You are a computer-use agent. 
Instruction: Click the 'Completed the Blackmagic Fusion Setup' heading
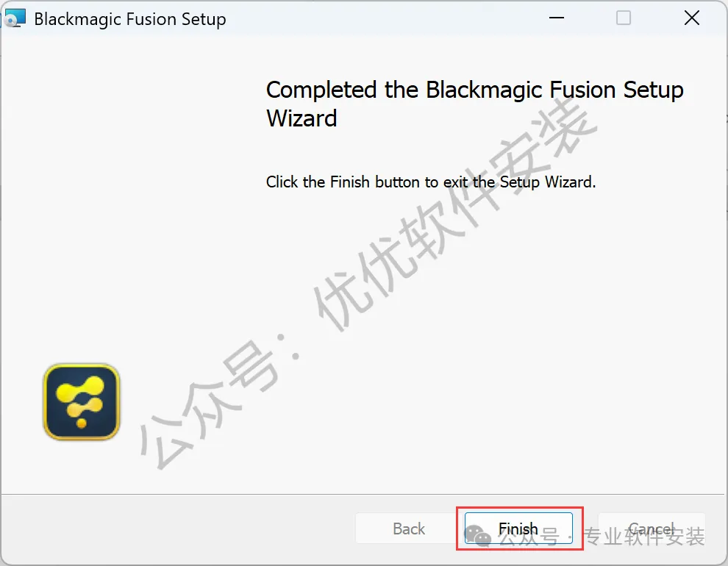474,90
